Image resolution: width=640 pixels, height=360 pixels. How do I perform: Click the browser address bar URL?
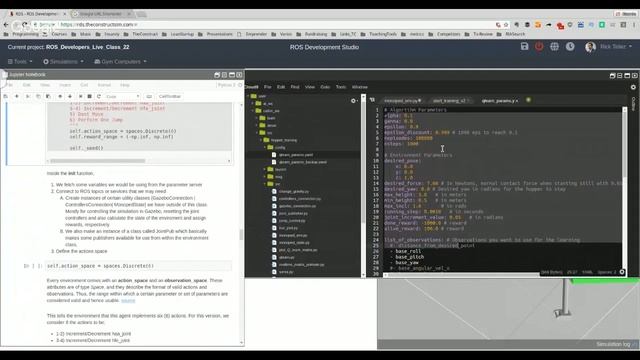pos(98,24)
